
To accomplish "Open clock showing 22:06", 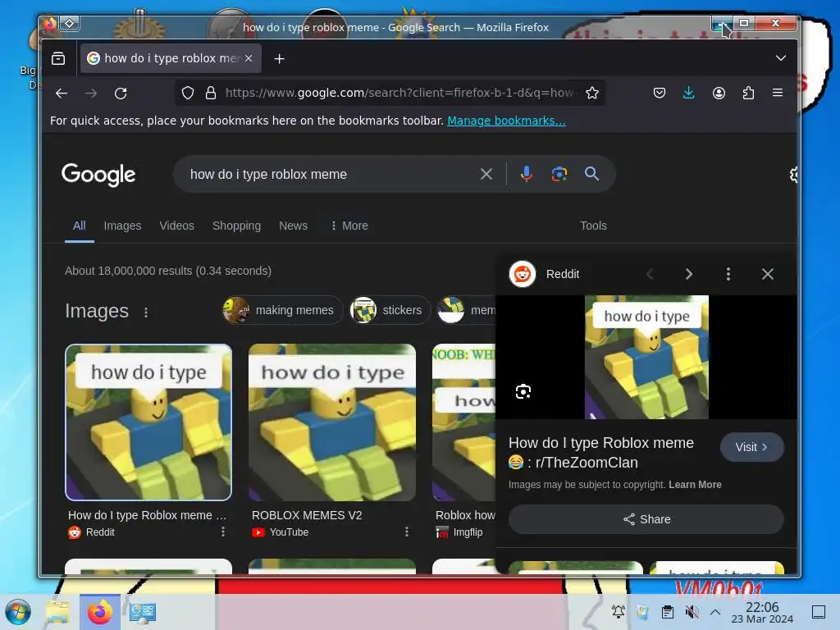I will [x=762, y=612].
